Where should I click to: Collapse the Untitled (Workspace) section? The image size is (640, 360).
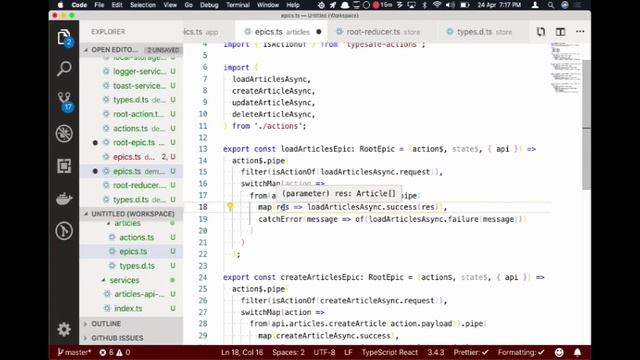(86, 214)
